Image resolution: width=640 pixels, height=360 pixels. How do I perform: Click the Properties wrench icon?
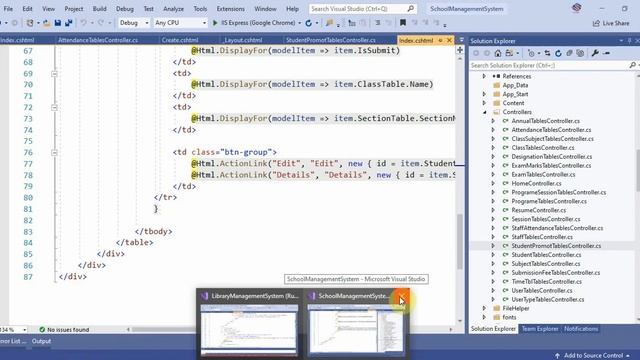click(x=595, y=53)
